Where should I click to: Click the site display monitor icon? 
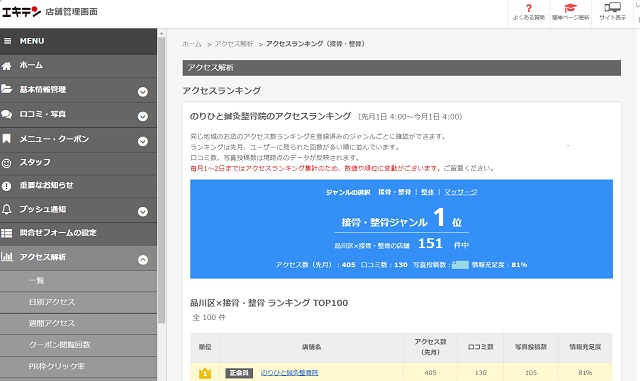[x=612, y=7]
